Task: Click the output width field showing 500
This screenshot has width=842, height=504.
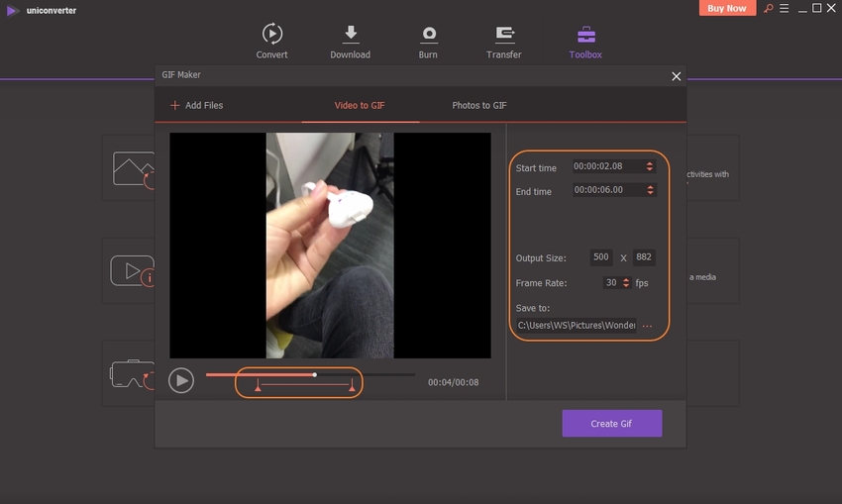Action: 600,257
